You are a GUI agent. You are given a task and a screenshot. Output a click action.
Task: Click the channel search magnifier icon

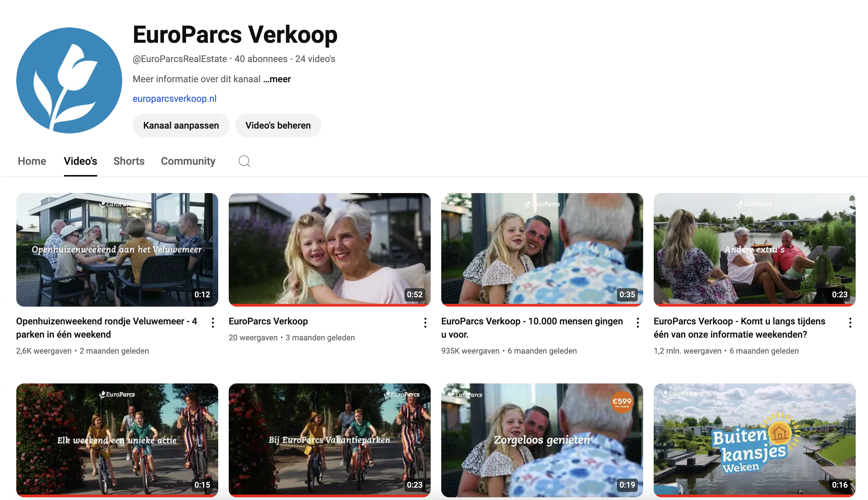point(244,161)
